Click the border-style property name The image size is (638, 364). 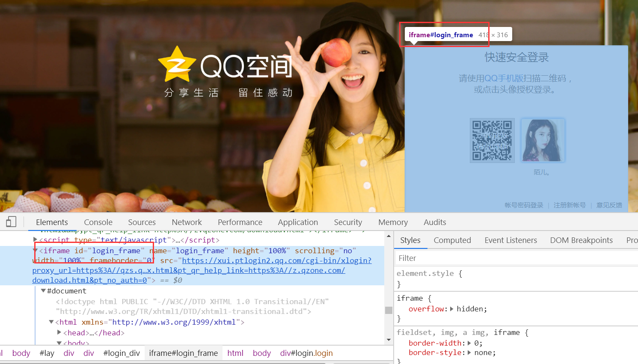pyautogui.click(x=435, y=353)
